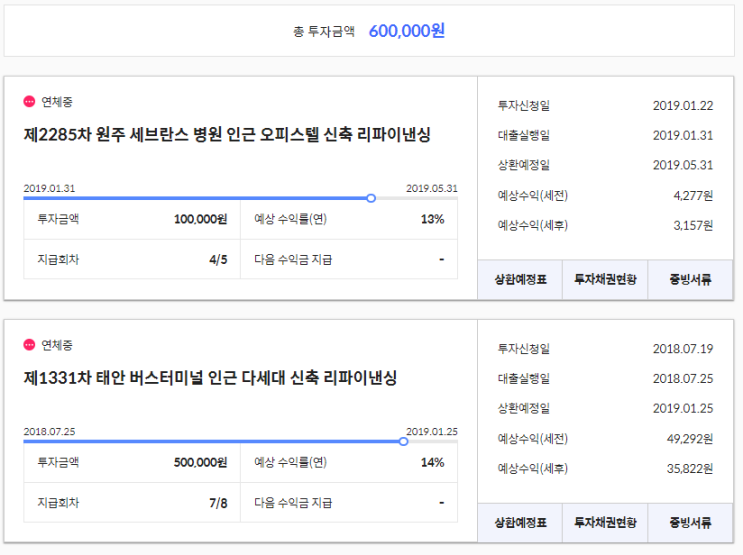Click expected yield value 13%
This screenshot has height=555, width=743.
tap(433, 219)
